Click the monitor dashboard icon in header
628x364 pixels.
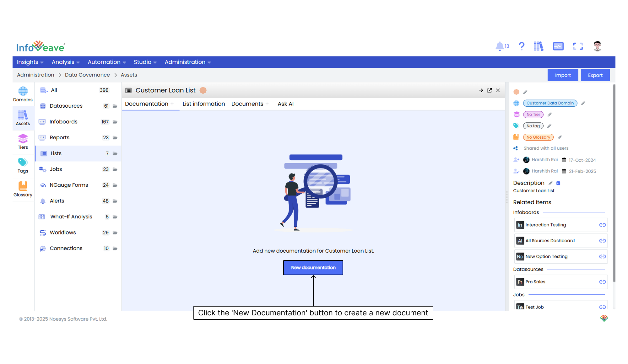[558, 46]
